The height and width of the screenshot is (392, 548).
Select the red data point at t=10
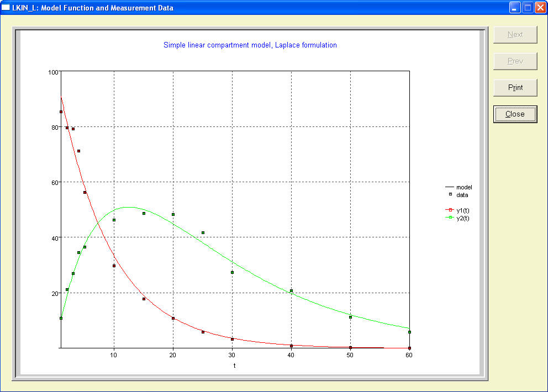114,266
